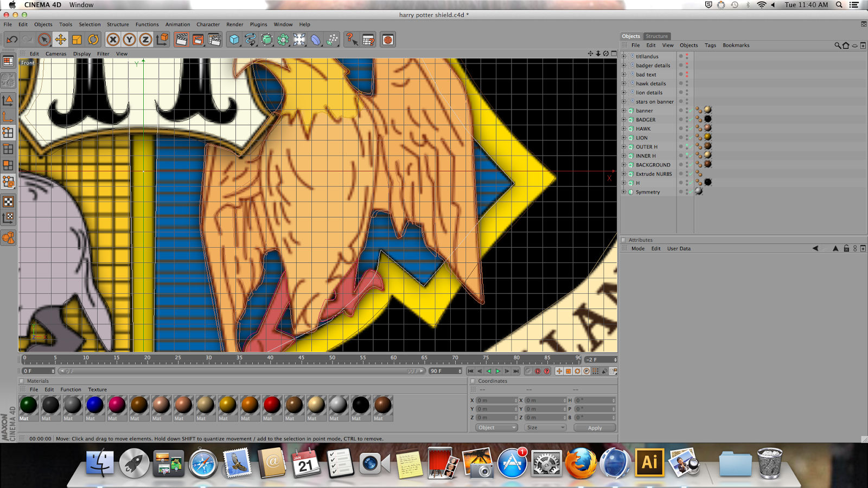Screen dimensions: 868x488
Task: Open User Data in Attributes panel
Action: tap(679, 248)
